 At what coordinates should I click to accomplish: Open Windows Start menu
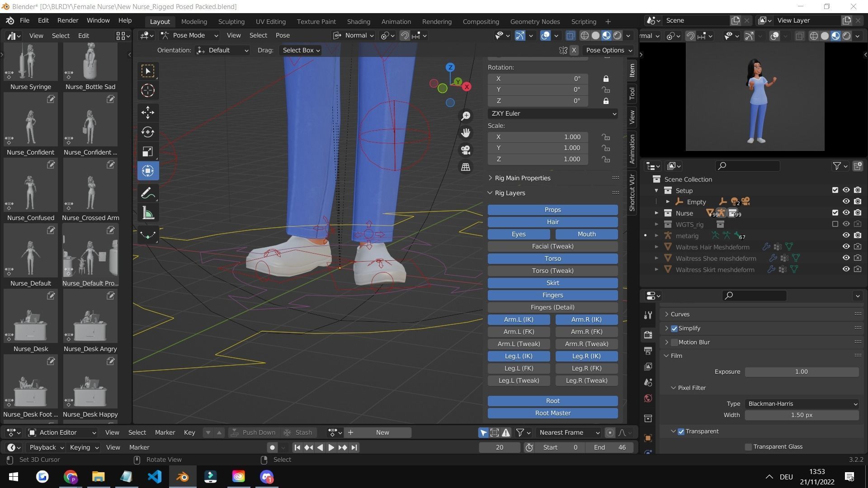(x=14, y=477)
